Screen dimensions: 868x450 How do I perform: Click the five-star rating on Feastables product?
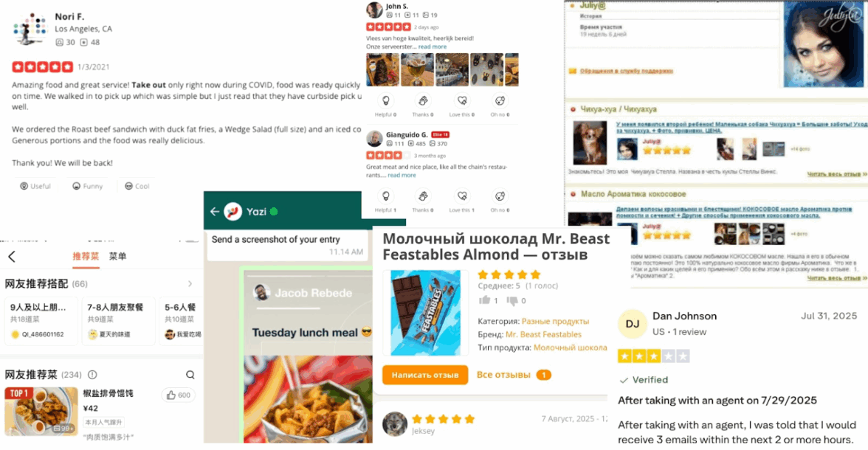(509, 274)
